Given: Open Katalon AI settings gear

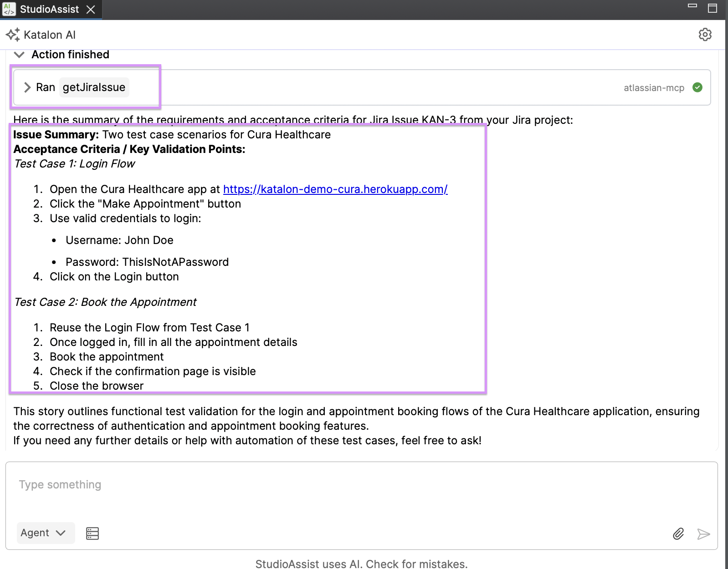Looking at the screenshot, I should pyautogui.click(x=705, y=35).
